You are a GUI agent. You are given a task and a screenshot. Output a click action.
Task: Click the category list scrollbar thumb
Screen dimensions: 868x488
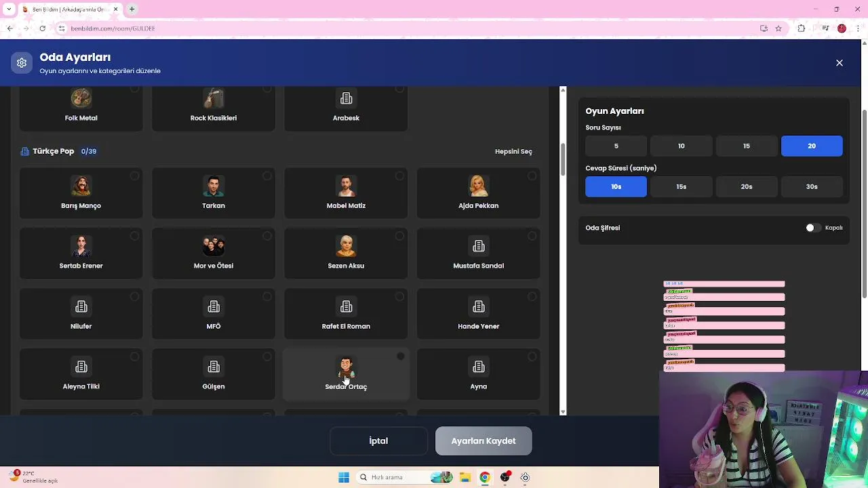[563, 159]
